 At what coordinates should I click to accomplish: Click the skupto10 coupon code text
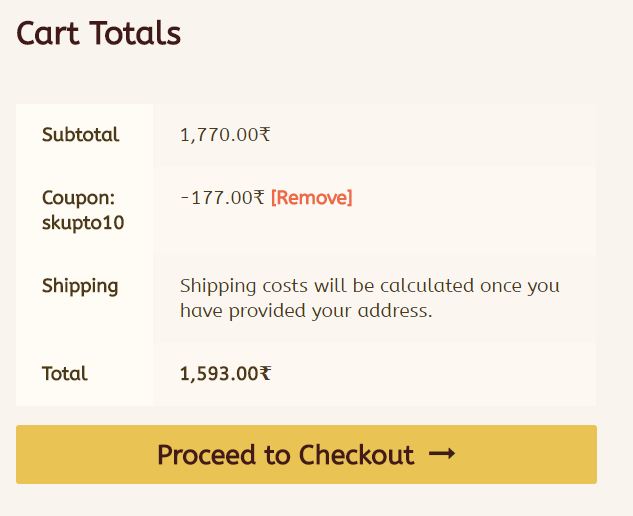(x=83, y=222)
